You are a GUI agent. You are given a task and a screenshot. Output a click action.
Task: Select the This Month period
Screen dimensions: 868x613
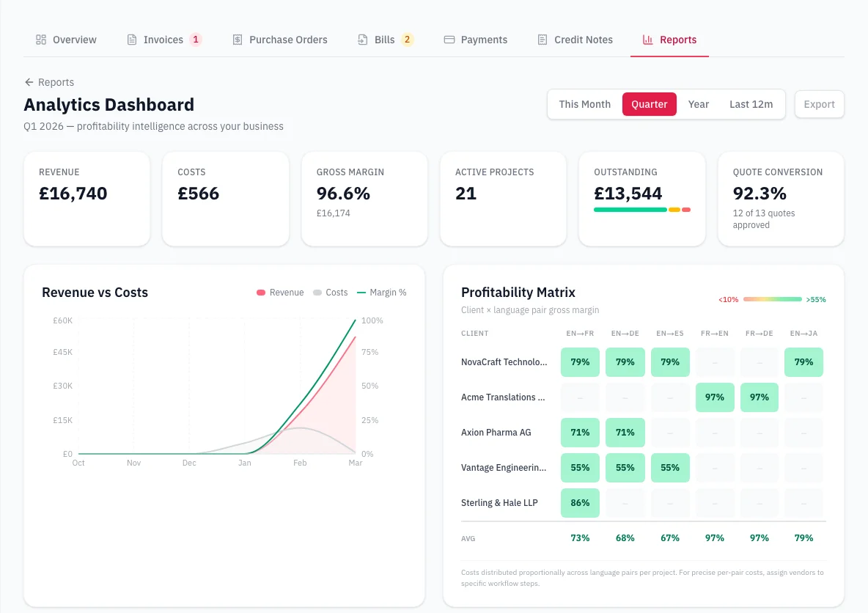584,104
